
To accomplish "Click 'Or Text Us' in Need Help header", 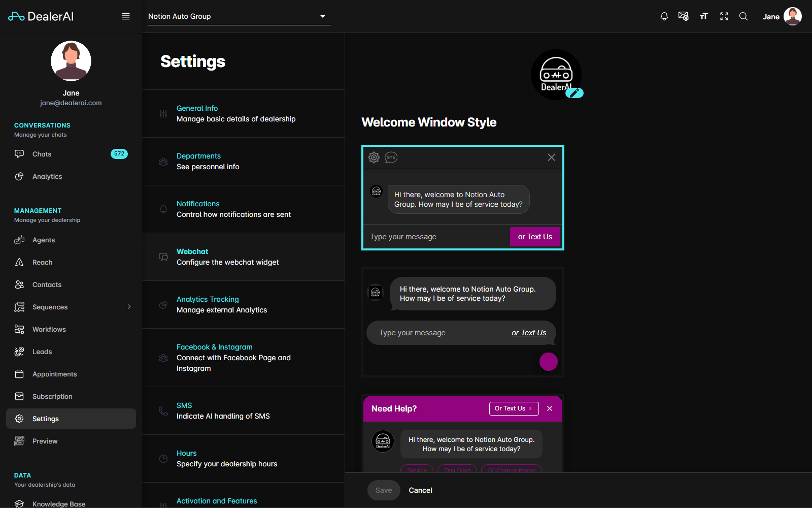I will coord(514,408).
